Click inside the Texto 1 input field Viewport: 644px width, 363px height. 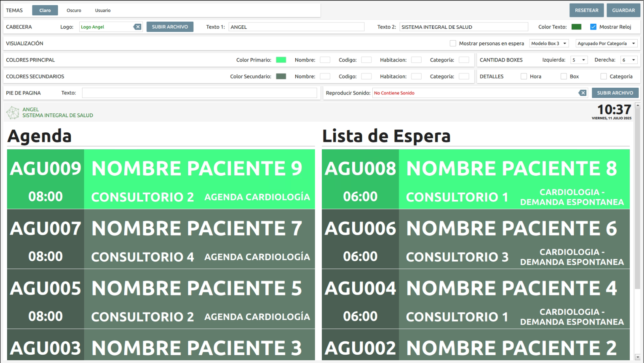[296, 27]
